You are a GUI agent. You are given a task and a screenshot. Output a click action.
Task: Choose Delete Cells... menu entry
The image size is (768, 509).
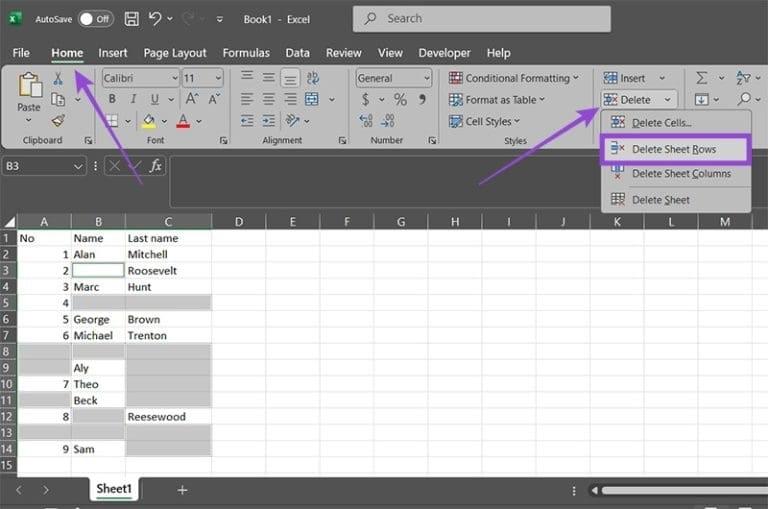pyautogui.click(x=676, y=122)
